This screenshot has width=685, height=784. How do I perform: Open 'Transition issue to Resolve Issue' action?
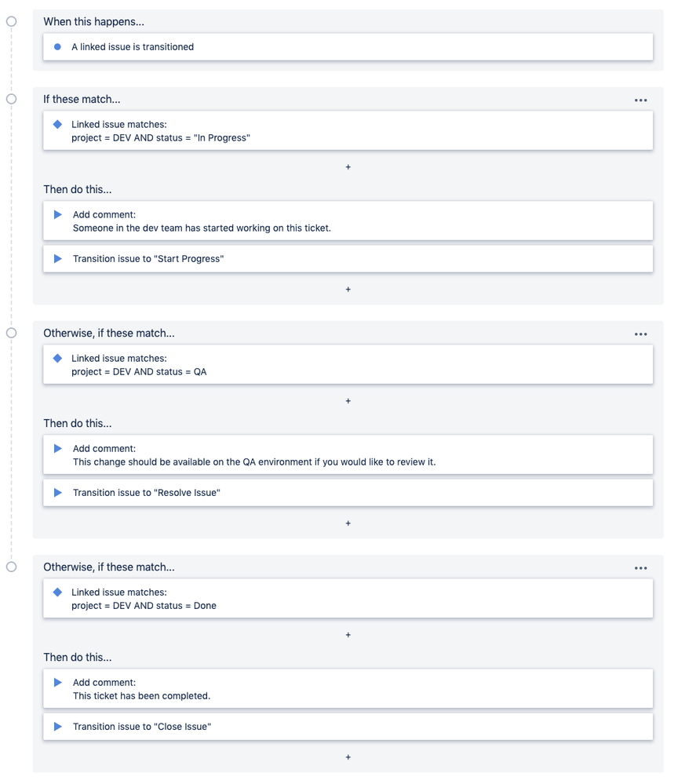(x=348, y=493)
